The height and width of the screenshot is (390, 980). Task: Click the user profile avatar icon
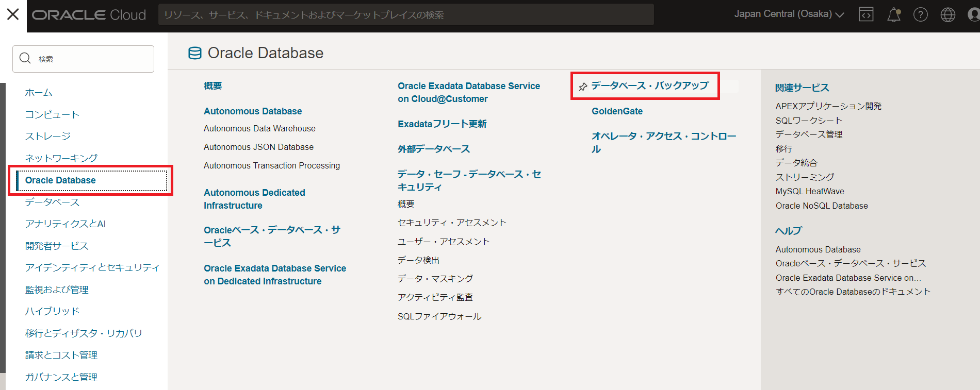pos(973,15)
